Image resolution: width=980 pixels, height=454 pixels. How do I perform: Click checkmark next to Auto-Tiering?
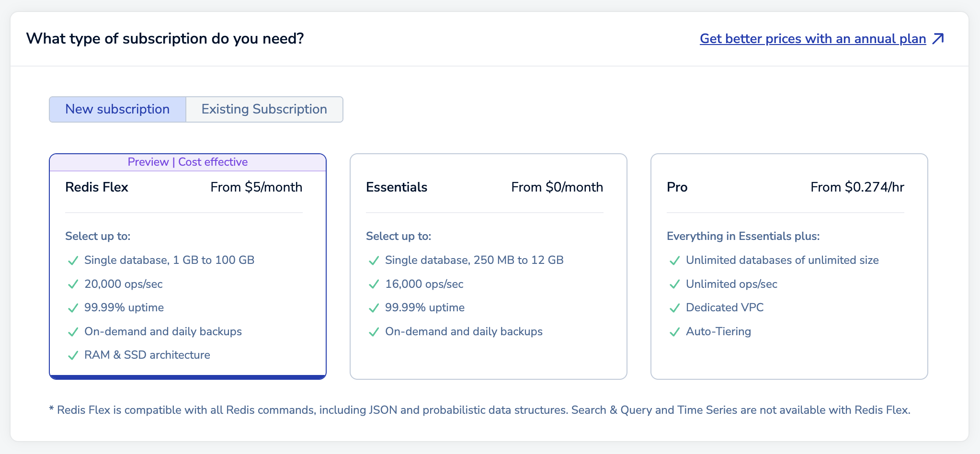pos(674,332)
